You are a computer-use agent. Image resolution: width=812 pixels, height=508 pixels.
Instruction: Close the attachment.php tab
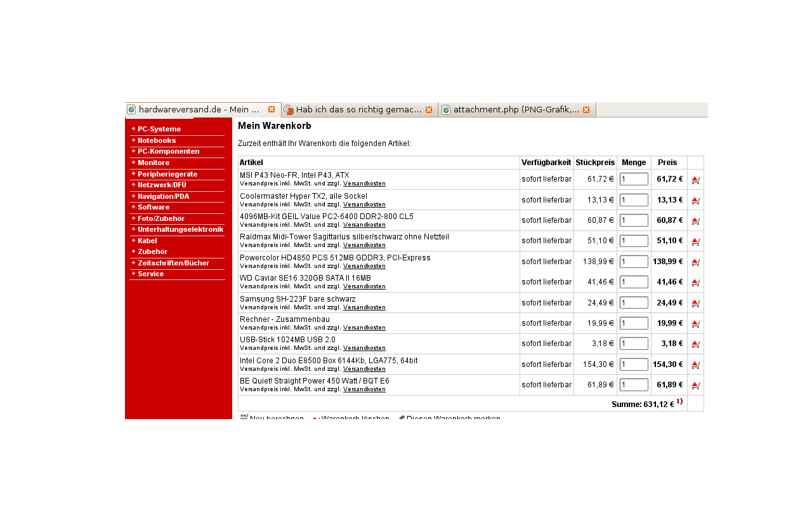(586, 110)
